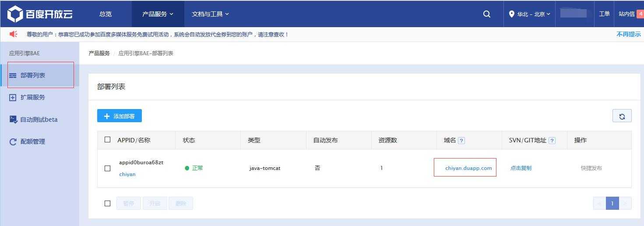Click the blurred account name in top bar
Viewport: 644px width, 226px height.
point(573,13)
